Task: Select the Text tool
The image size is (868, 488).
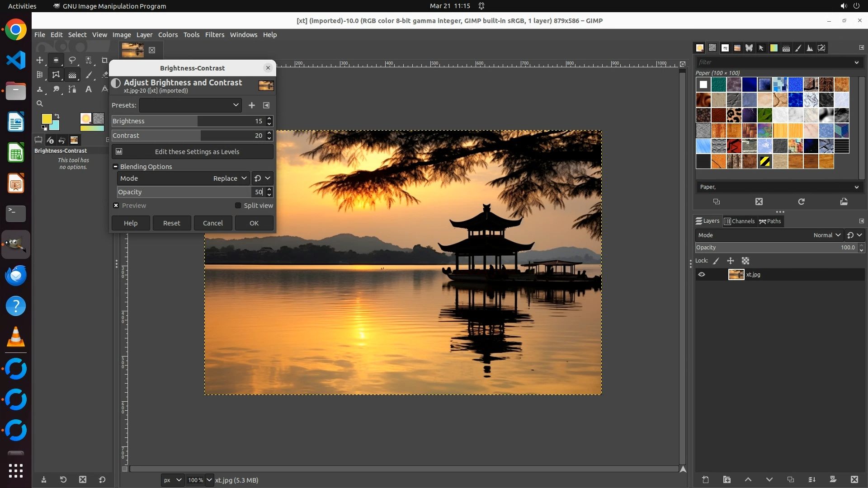Action: pos(89,89)
